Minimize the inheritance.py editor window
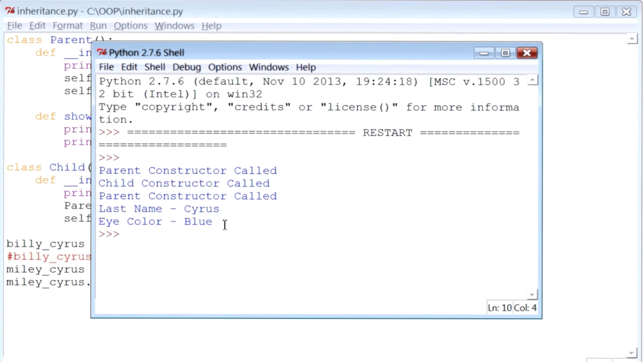 584,12
